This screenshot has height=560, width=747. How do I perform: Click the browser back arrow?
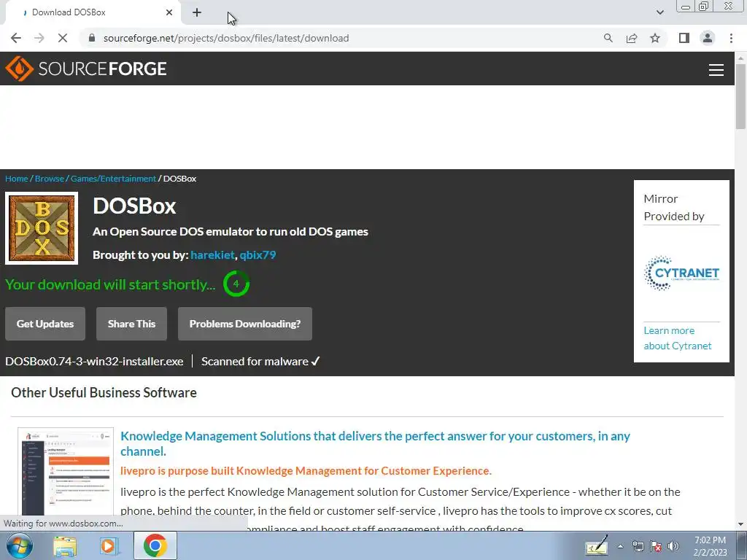click(x=16, y=38)
